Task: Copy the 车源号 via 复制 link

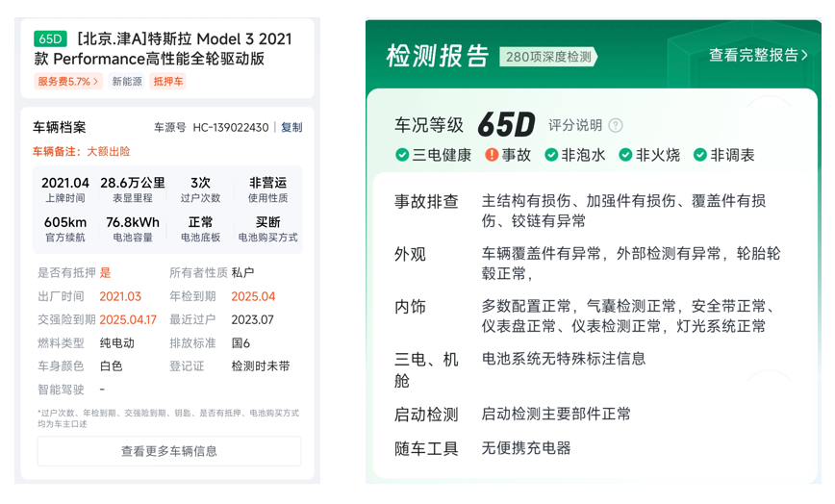Action: 291,127
